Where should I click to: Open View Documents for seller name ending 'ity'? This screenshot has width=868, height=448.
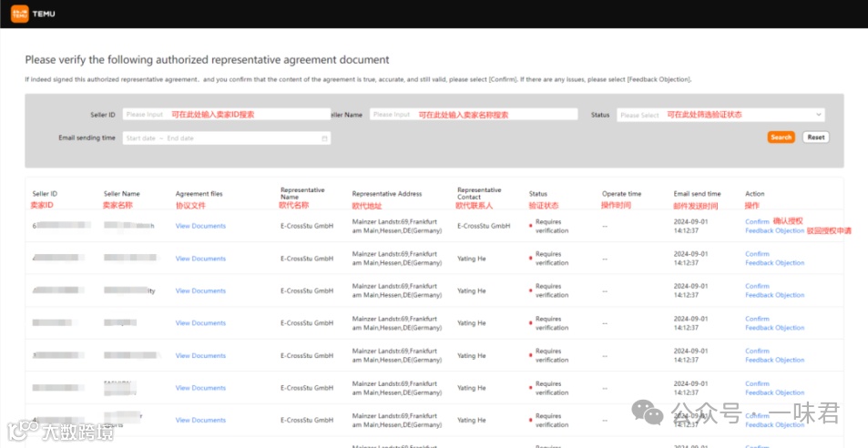coord(200,290)
